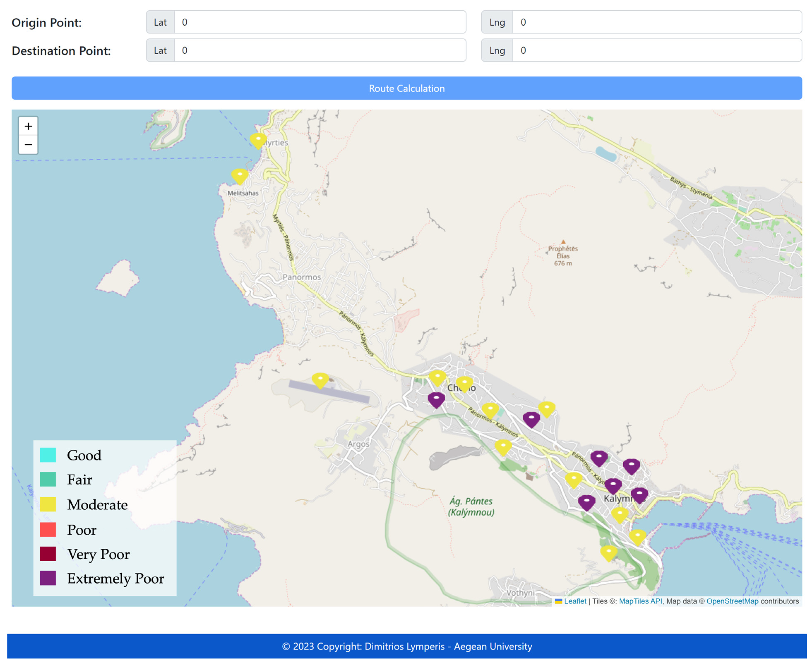Click the Prophetes Elias peak label
This screenshot has height=667, width=812.
click(563, 256)
